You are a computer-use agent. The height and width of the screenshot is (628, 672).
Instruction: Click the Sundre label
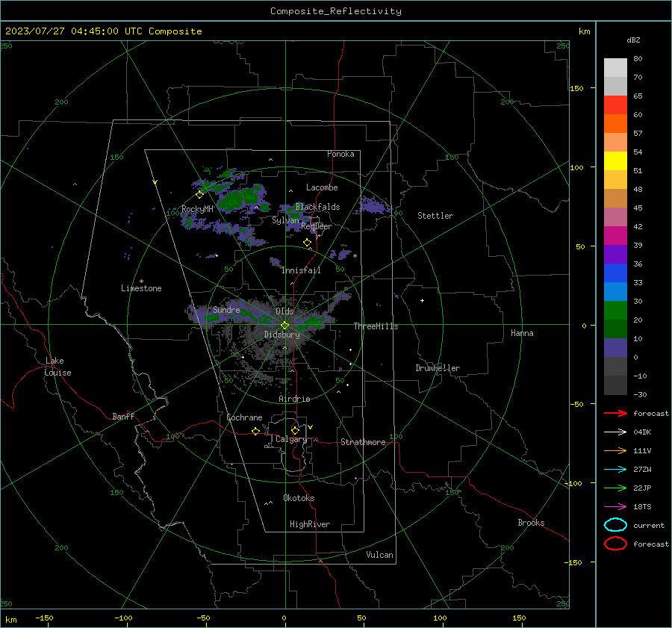[x=226, y=309]
